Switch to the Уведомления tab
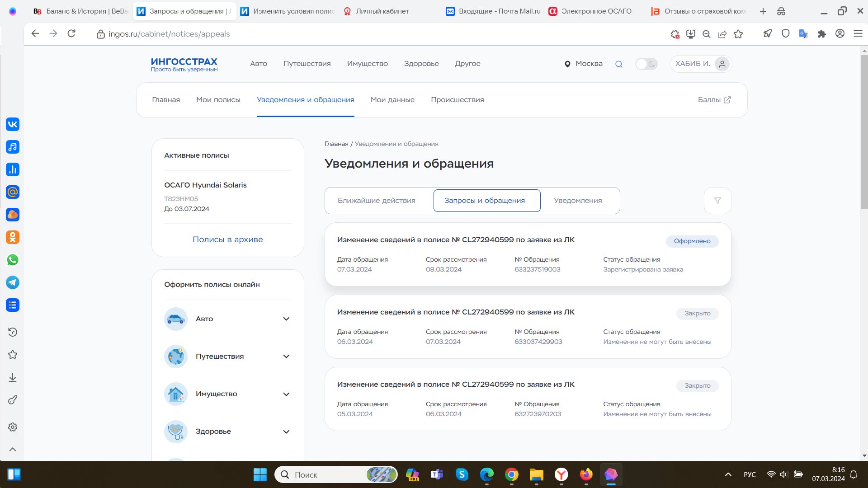This screenshot has height=488, width=868. [x=577, y=201]
